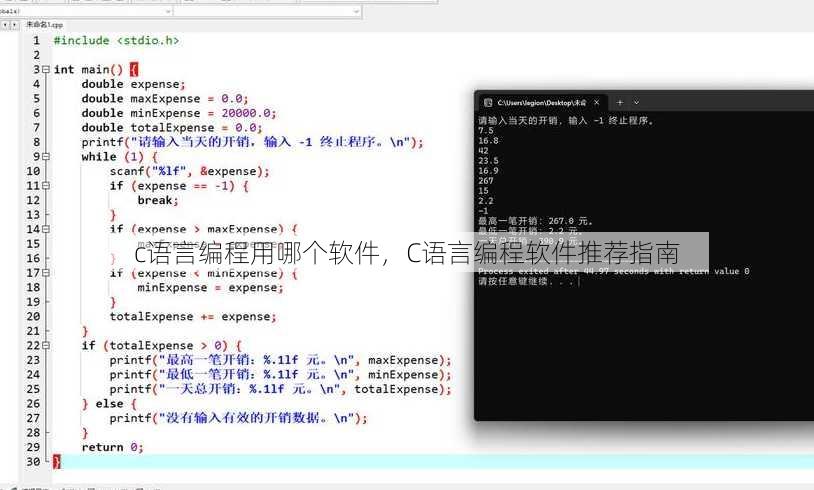The width and height of the screenshot is (814, 490).
Task: Open the terminal profiles dropdown chevron
Action: [x=636, y=103]
